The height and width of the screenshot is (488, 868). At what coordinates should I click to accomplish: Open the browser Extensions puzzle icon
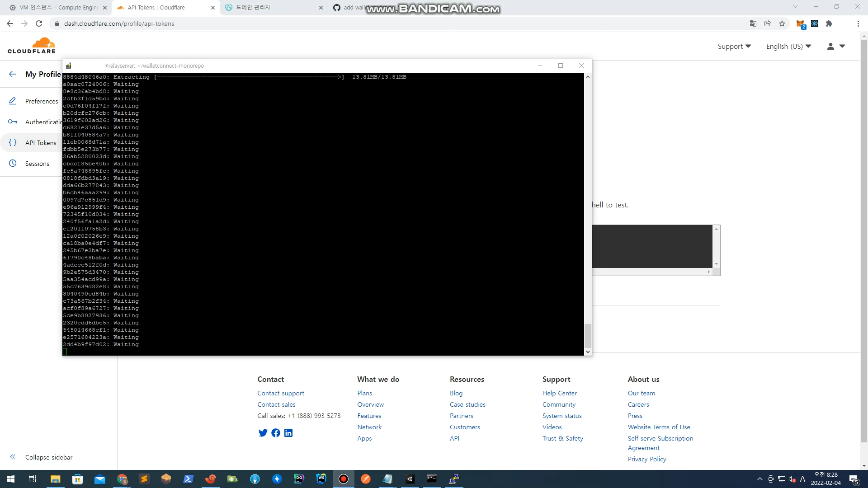(829, 23)
